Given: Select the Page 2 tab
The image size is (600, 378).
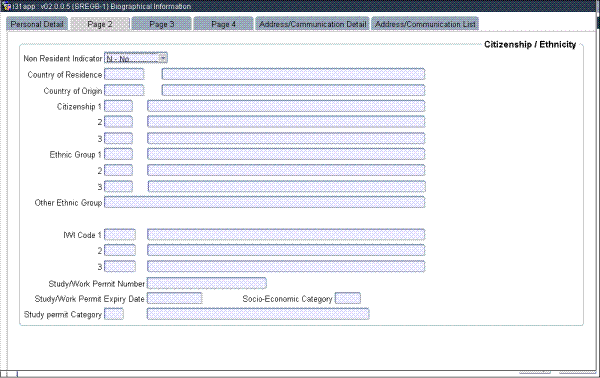Looking at the screenshot, I should tap(100, 24).
